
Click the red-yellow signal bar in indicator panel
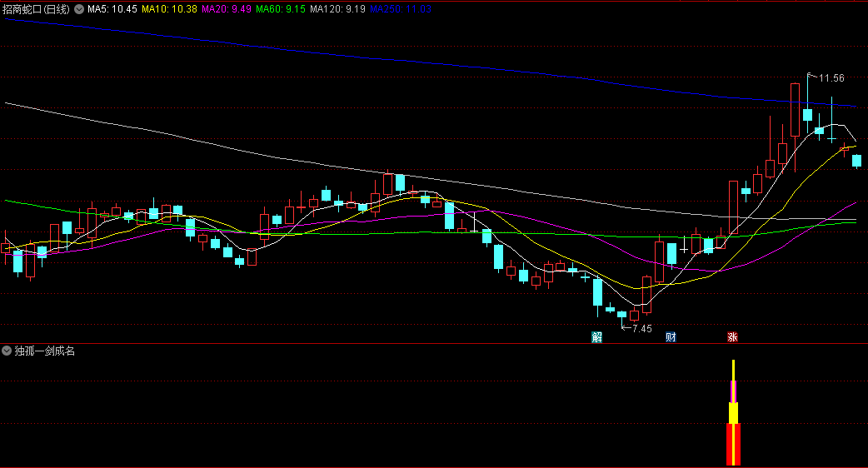pyautogui.click(x=733, y=413)
